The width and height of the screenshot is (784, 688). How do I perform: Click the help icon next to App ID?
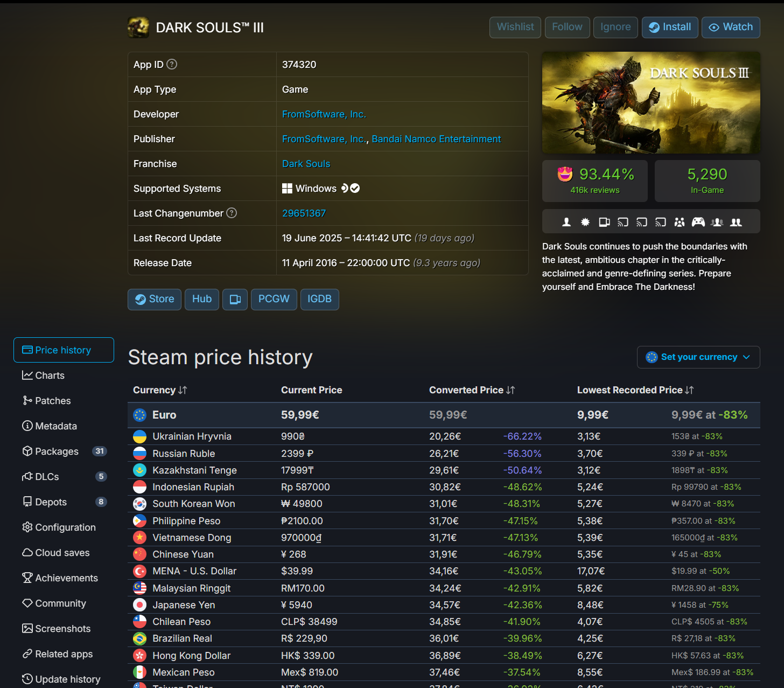[172, 64]
